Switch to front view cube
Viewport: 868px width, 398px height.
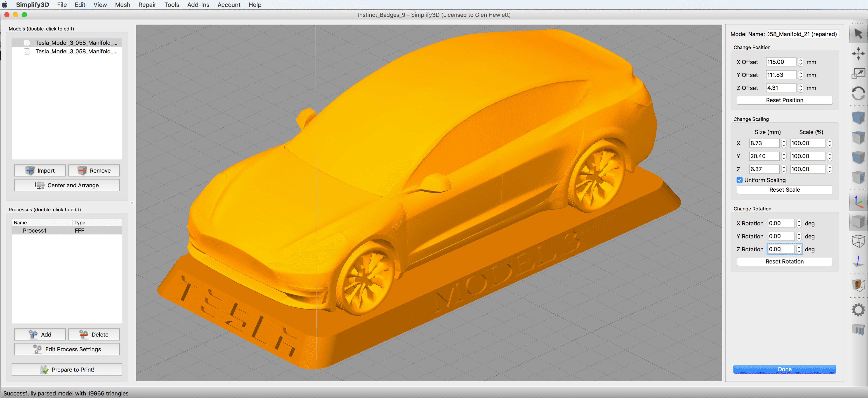tap(858, 157)
